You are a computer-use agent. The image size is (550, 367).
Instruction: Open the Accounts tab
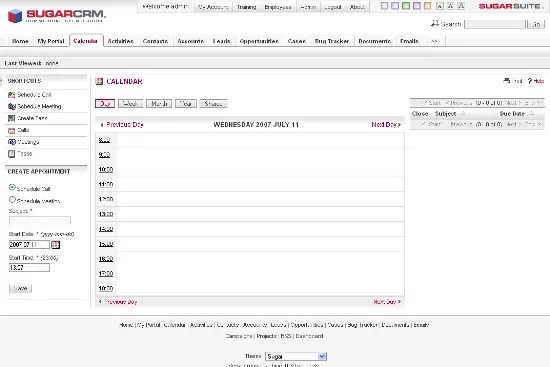(x=190, y=41)
